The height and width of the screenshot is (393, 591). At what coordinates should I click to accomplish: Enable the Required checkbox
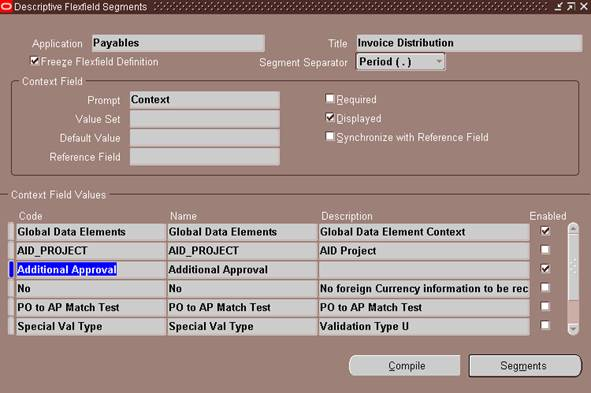tap(329, 99)
